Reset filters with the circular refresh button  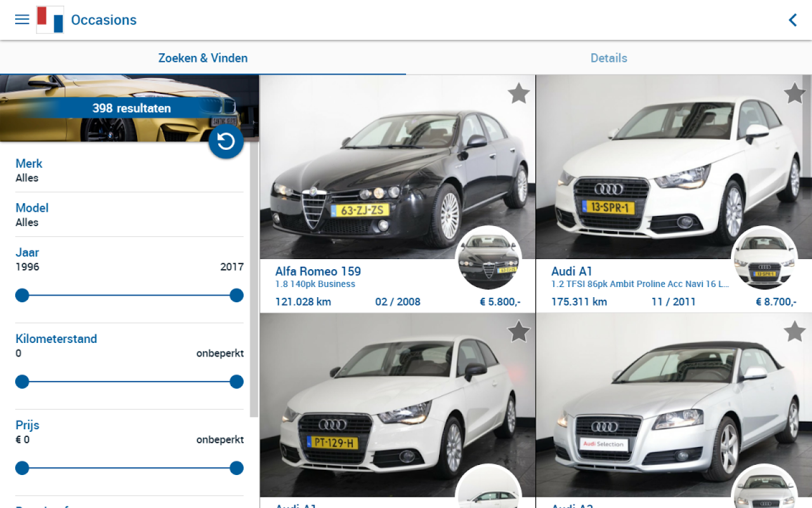[226, 141]
